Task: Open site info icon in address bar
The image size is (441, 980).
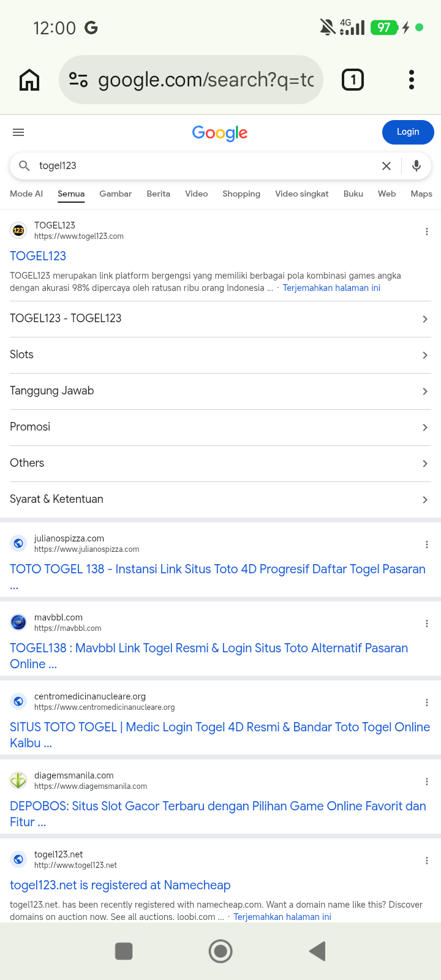Action: click(x=78, y=80)
